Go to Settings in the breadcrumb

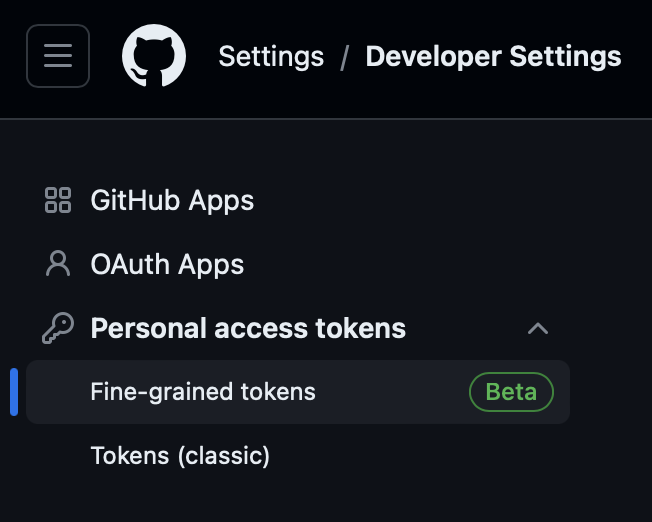(x=271, y=56)
